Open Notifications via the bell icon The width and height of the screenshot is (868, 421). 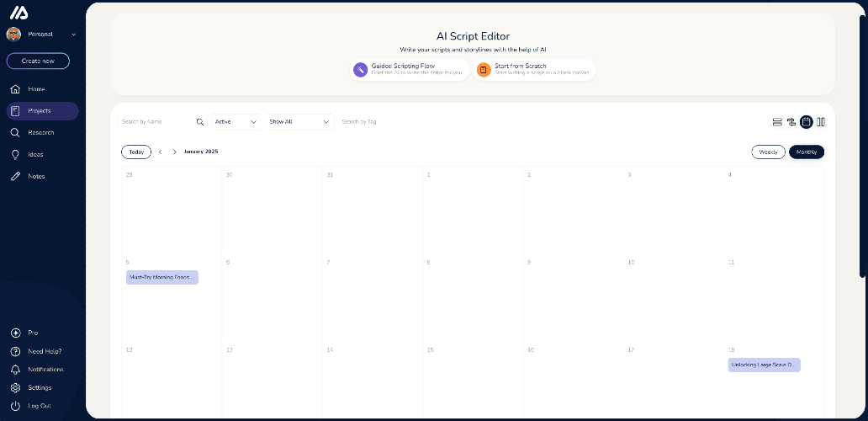point(15,370)
